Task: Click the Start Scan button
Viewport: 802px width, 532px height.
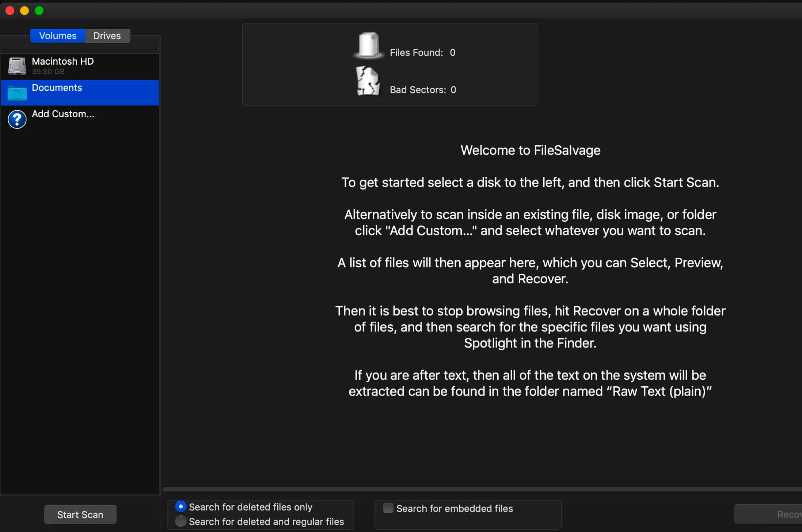Action: point(80,514)
